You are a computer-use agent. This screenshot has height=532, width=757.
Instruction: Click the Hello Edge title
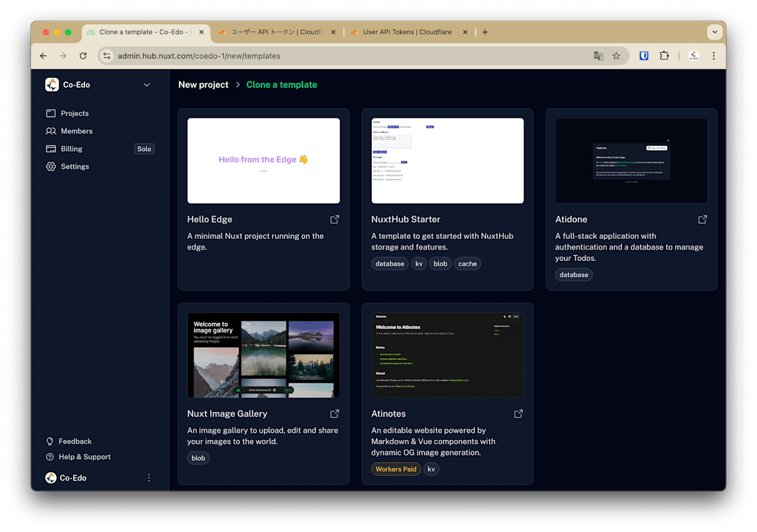(x=210, y=219)
